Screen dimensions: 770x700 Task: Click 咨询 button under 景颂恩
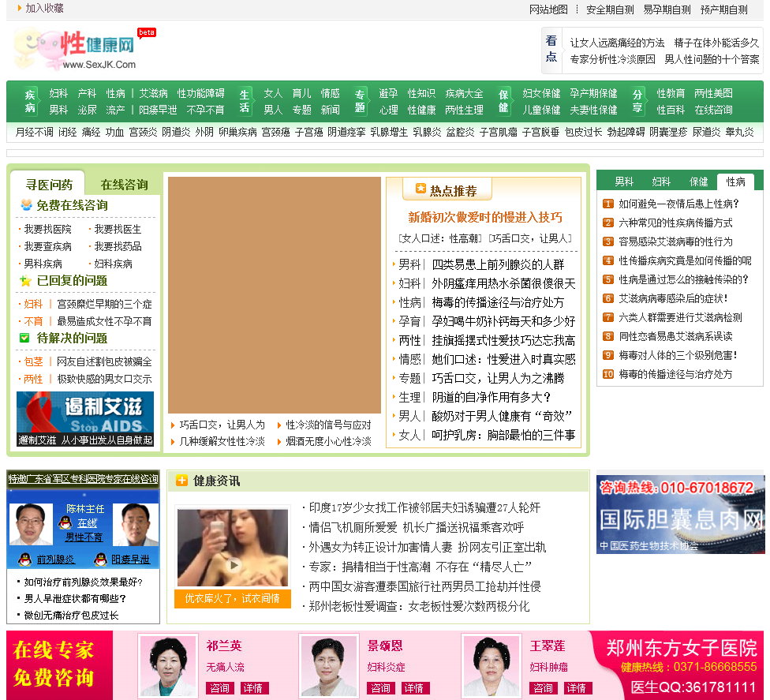(380, 688)
